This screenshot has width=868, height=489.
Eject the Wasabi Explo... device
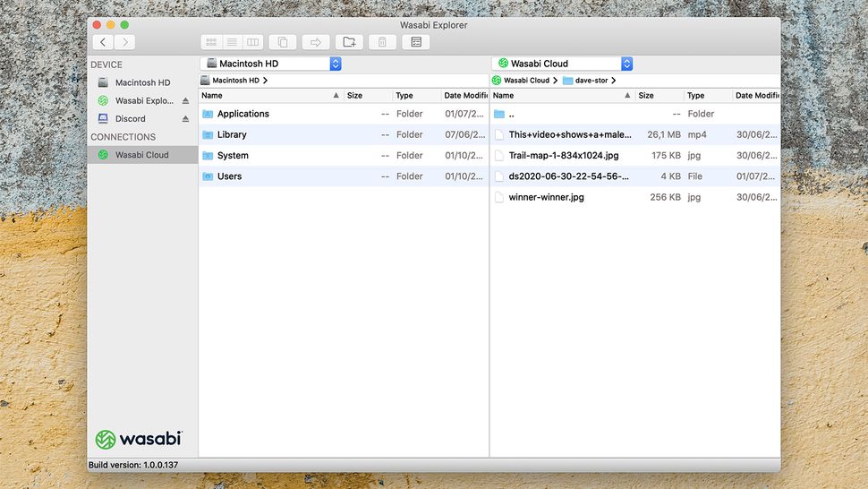pos(185,101)
